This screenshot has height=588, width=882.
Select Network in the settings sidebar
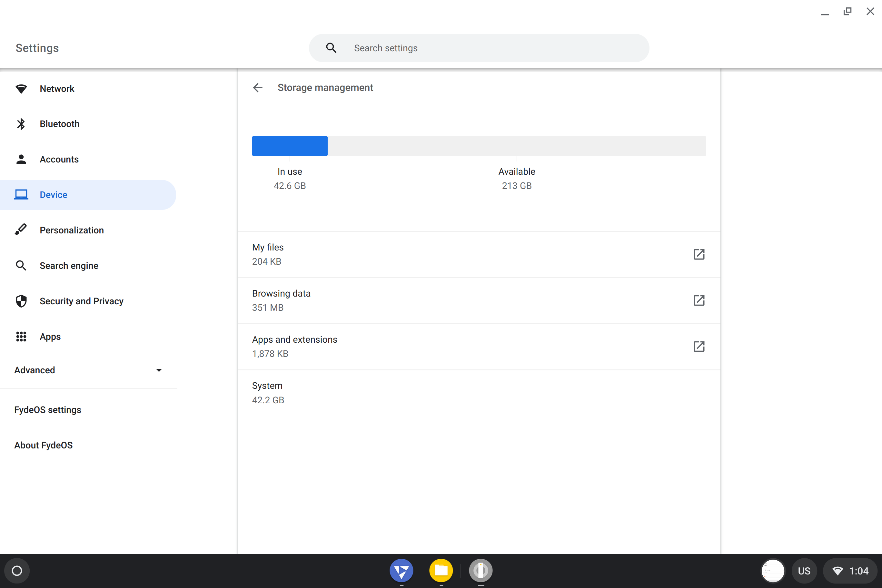89,89
